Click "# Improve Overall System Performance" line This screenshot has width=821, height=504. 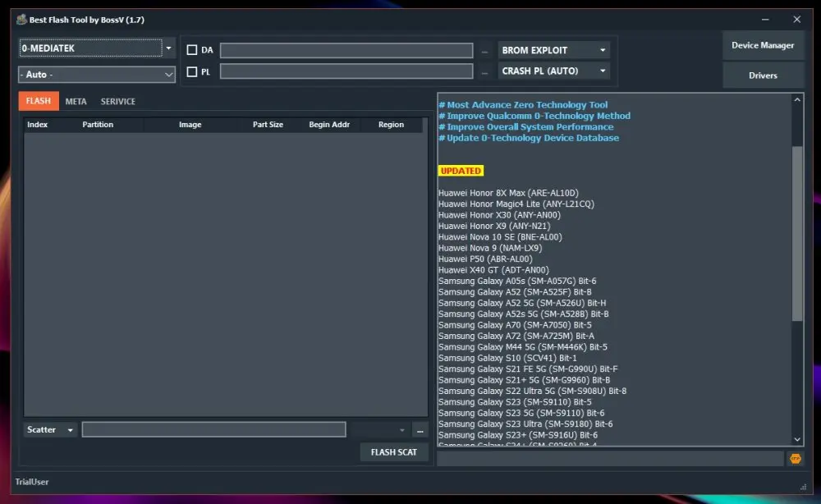click(x=525, y=126)
